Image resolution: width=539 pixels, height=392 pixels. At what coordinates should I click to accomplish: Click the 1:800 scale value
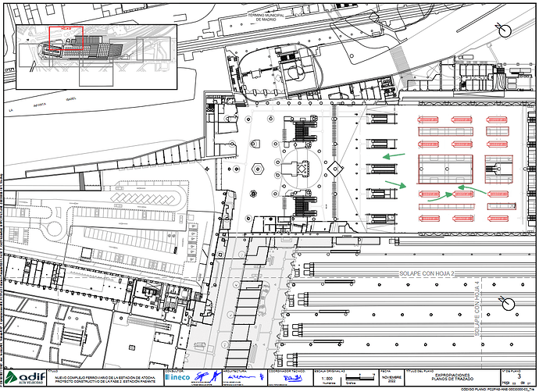click(x=327, y=379)
